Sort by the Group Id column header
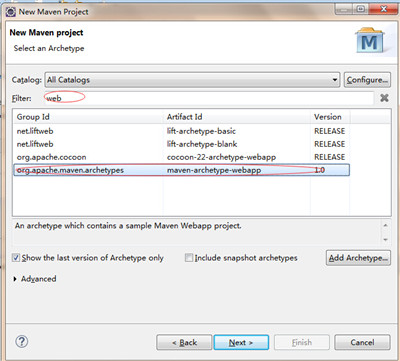This screenshot has height=361, width=400. (x=88, y=117)
